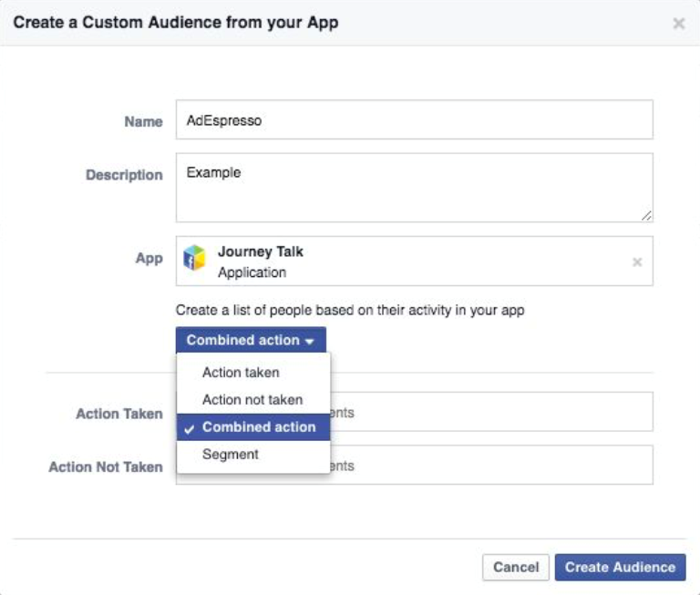700x595 pixels.
Task: Click the Journey Talk app icon
Action: tap(195, 259)
